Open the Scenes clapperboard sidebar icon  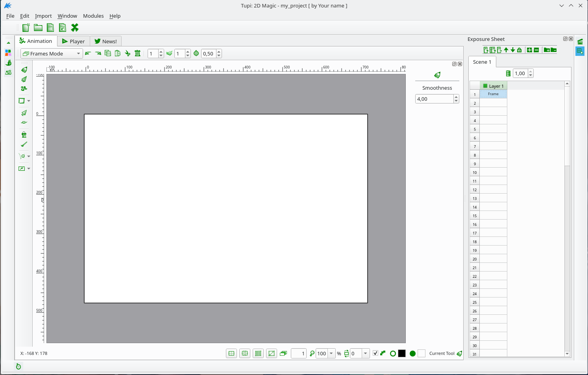click(x=580, y=41)
